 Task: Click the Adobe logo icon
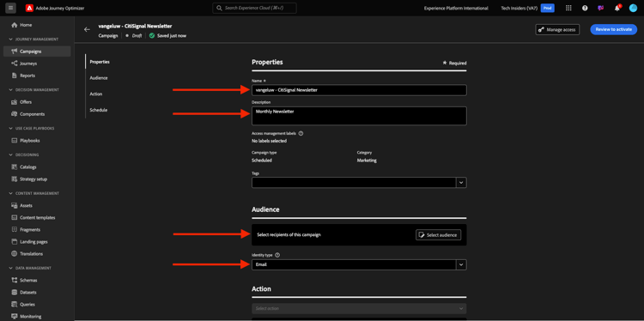tap(29, 8)
